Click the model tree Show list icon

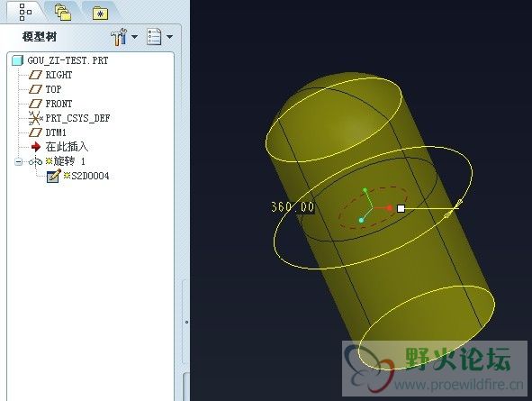[x=154, y=37]
